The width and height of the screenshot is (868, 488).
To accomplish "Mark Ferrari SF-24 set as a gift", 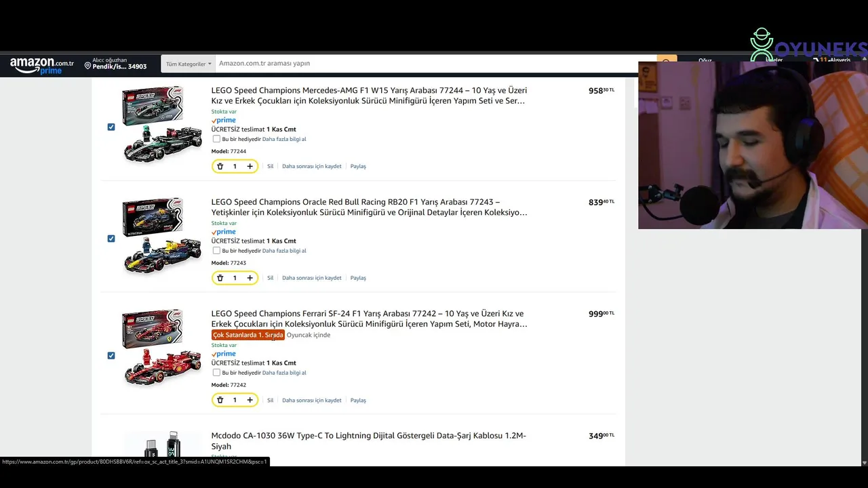I will click(216, 373).
